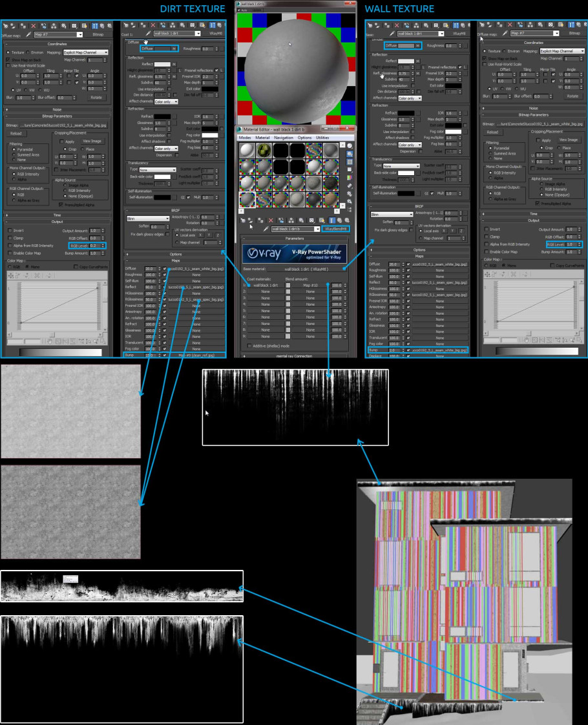This screenshot has width=588, height=725.
Task: Open the Navigation menu in Material Editor
Action: point(284,138)
